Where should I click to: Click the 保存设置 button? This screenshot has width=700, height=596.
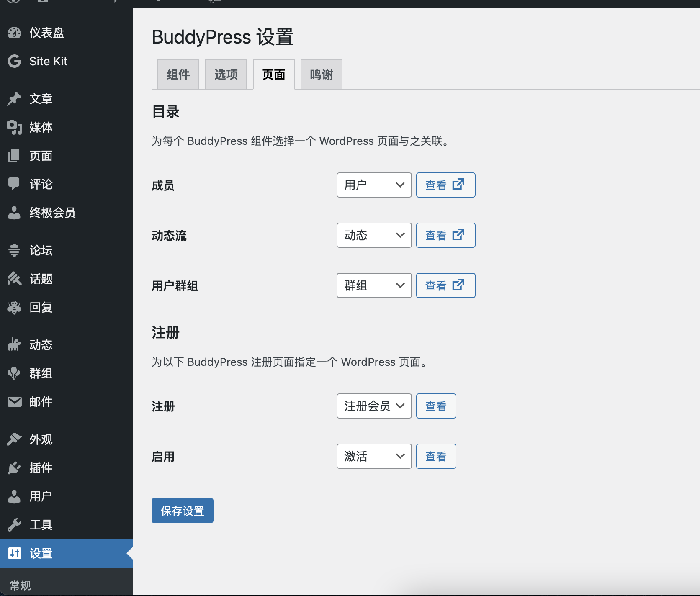coord(183,511)
